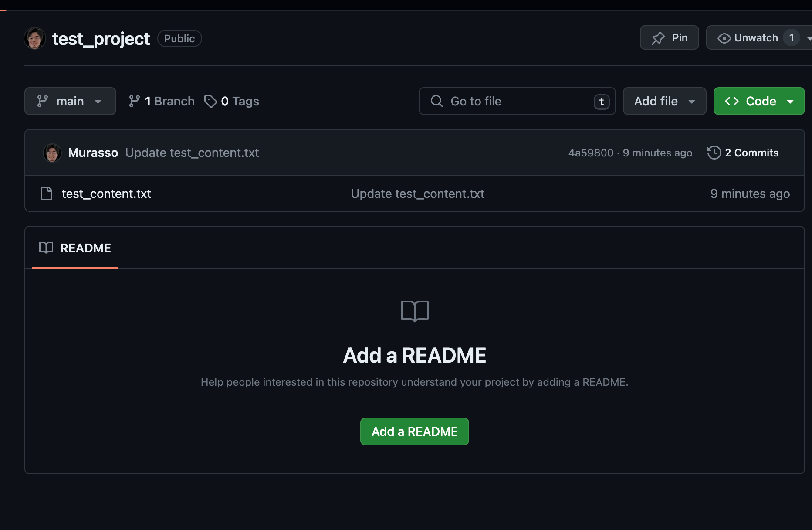Click the Public visibility badge
The width and height of the screenshot is (812, 530).
point(179,38)
